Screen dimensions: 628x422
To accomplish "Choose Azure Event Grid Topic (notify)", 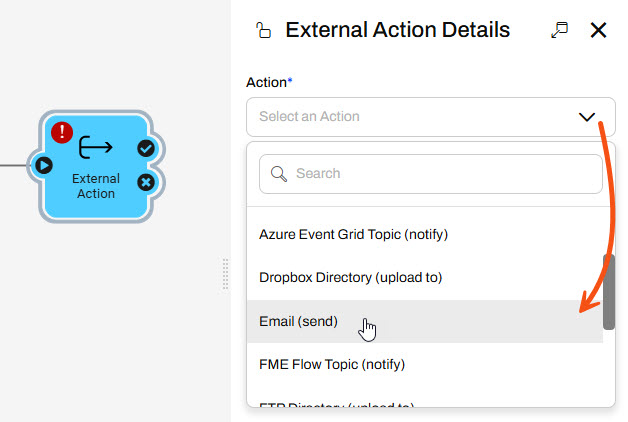I will pyautogui.click(x=353, y=235).
